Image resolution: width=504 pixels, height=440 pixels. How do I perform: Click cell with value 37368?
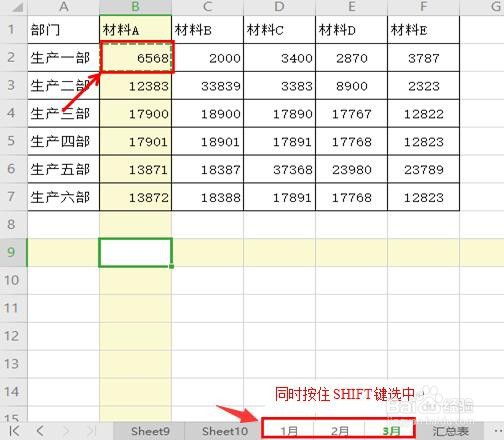point(279,169)
